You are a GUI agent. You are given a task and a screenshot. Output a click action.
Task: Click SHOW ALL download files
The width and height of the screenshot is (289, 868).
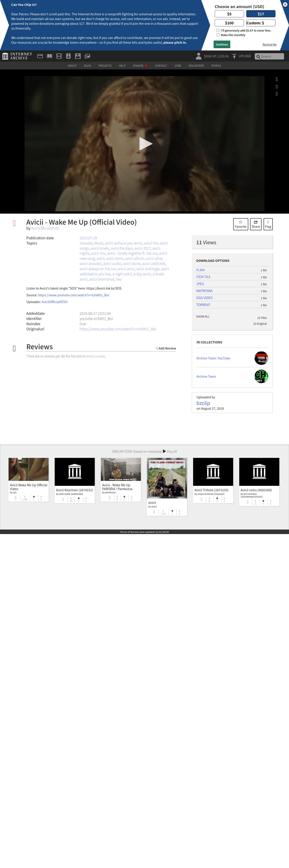(203, 316)
